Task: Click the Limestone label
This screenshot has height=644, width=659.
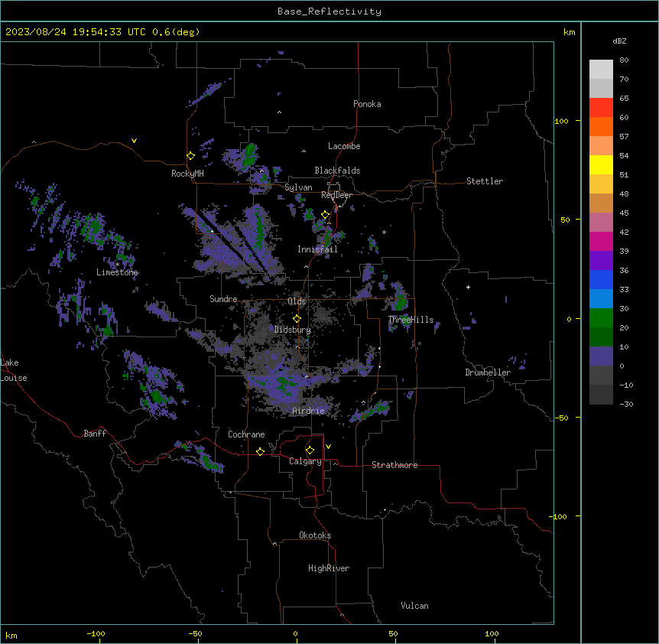Action: click(x=117, y=272)
